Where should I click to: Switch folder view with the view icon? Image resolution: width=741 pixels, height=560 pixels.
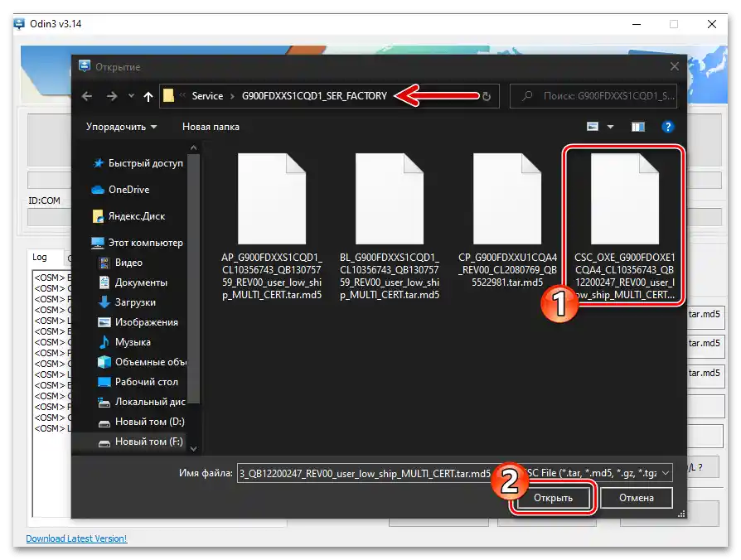[637, 126]
